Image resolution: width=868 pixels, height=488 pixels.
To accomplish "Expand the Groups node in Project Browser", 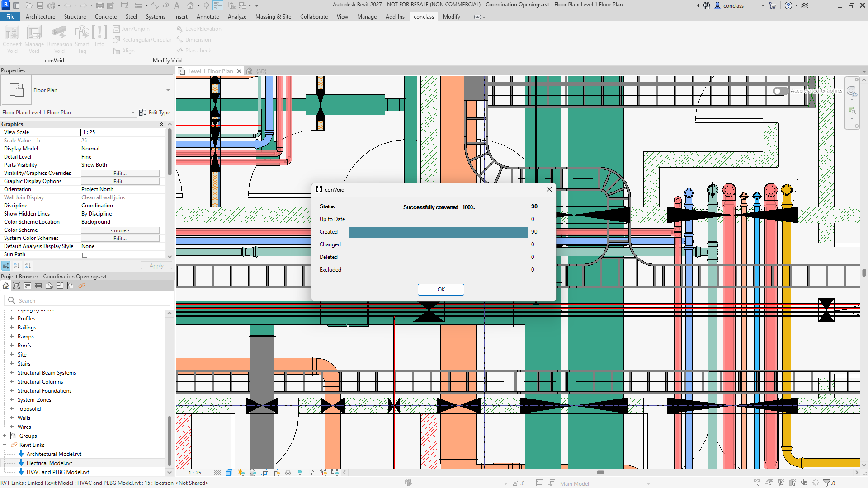I will tap(5, 436).
